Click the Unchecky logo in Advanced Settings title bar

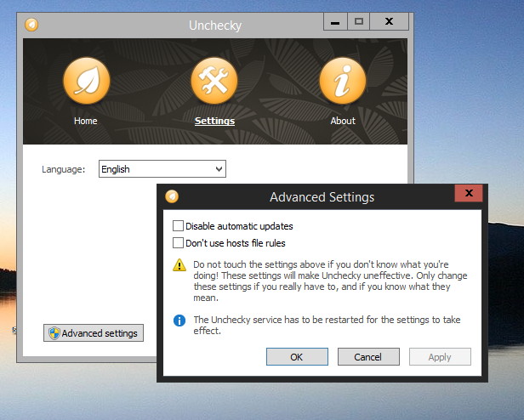click(x=172, y=196)
